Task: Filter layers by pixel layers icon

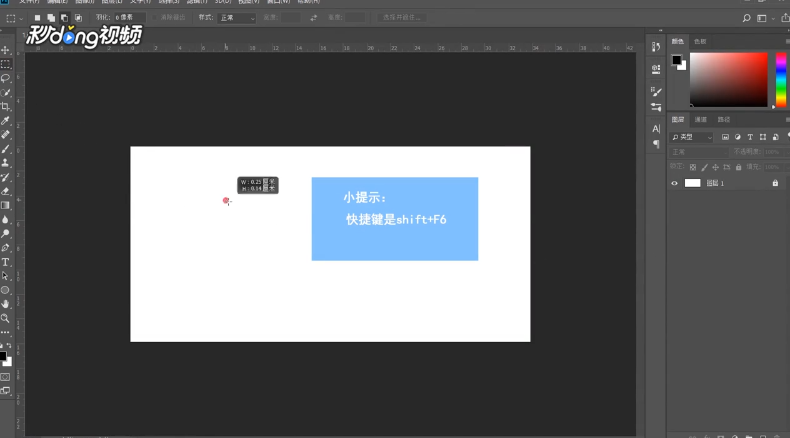Action: coord(725,137)
